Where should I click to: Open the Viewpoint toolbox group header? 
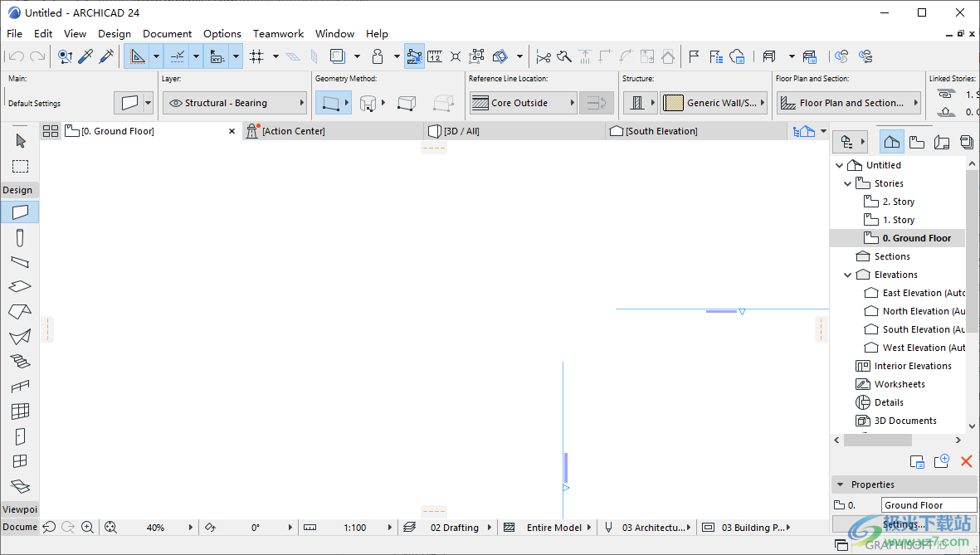tap(20, 509)
